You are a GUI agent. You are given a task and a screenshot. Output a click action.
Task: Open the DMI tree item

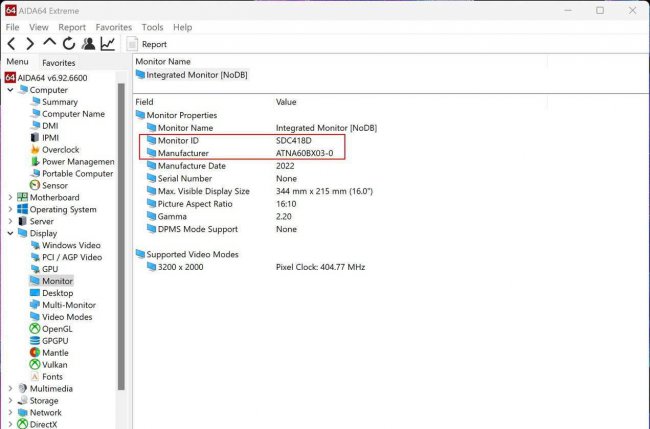(x=45, y=126)
